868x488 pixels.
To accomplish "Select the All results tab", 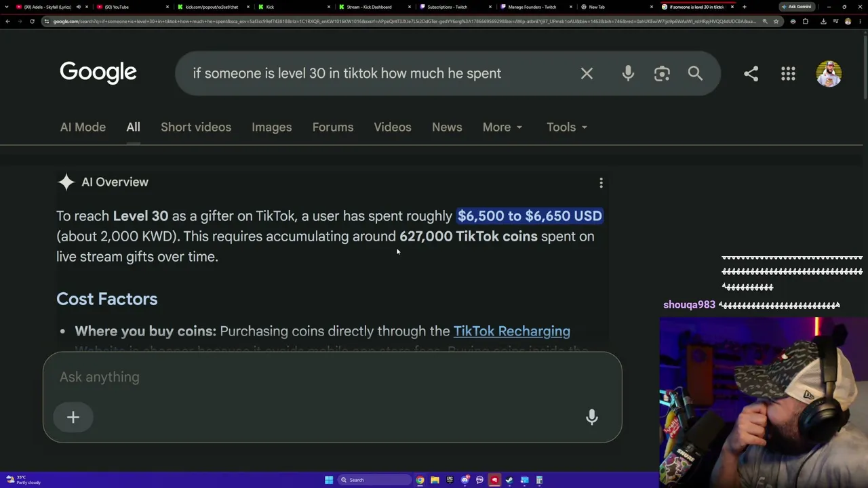I will tap(133, 127).
